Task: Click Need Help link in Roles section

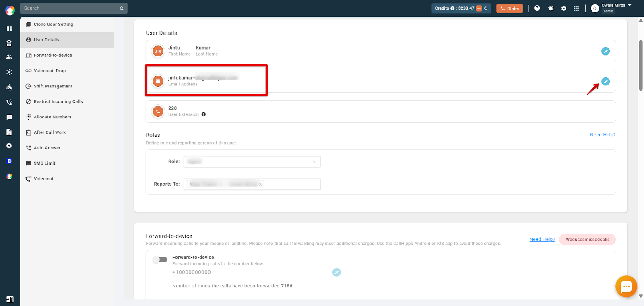Action: tap(603, 135)
